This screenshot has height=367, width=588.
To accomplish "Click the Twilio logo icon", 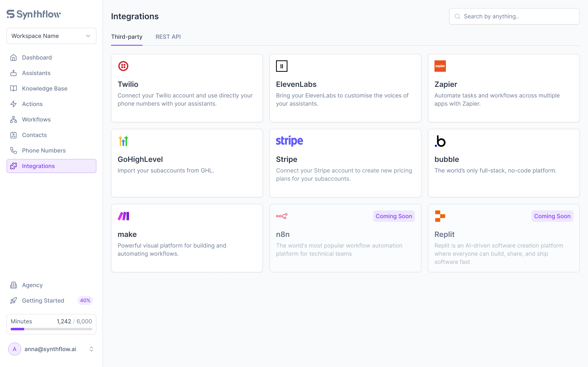I will pos(123,66).
